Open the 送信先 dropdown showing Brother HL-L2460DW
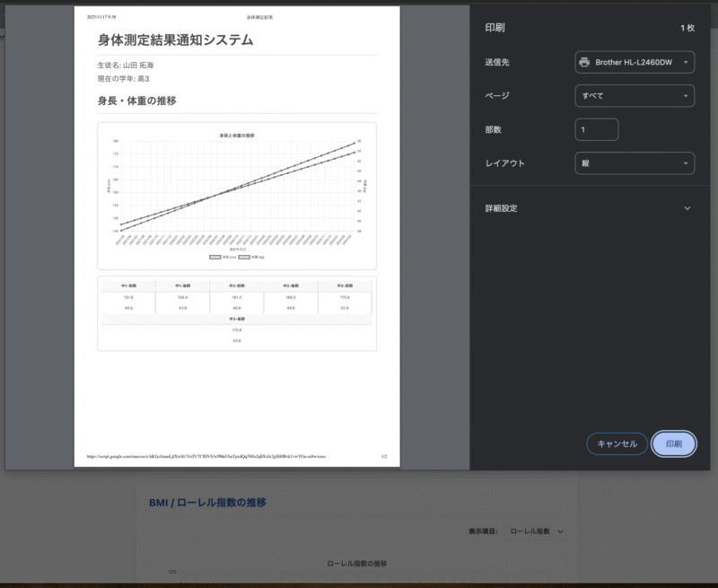 click(x=635, y=63)
